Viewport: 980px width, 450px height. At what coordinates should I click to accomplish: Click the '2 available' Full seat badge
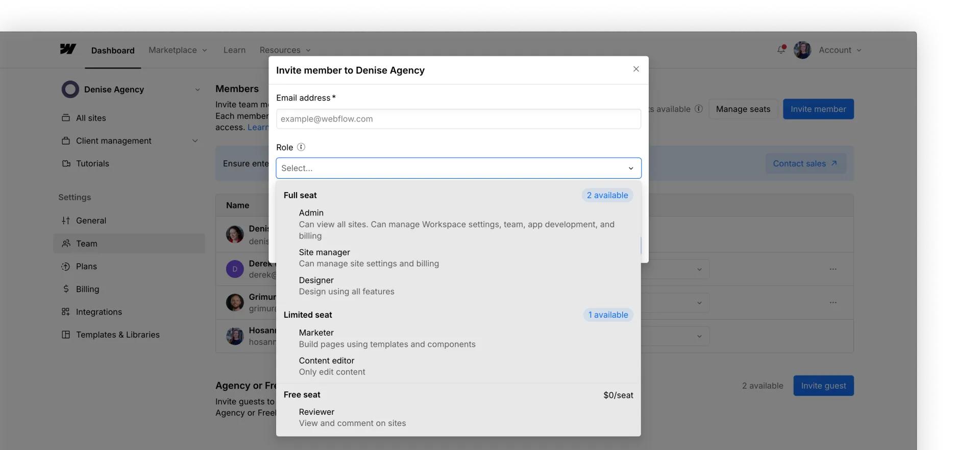607,195
